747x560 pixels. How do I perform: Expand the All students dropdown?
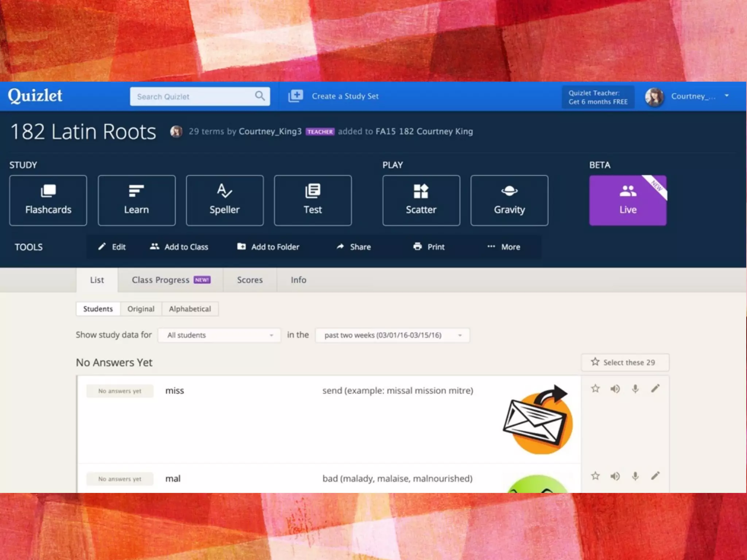pyautogui.click(x=219, y=335)
